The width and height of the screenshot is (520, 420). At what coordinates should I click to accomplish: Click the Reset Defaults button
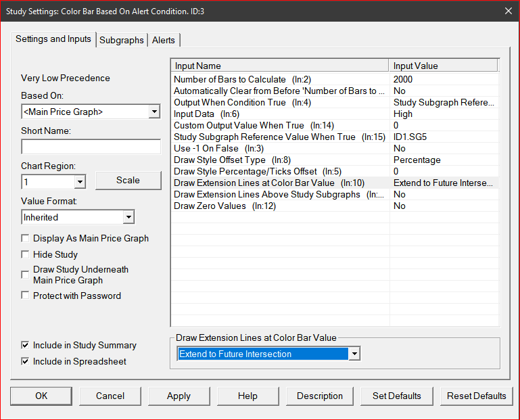(476, 396)
